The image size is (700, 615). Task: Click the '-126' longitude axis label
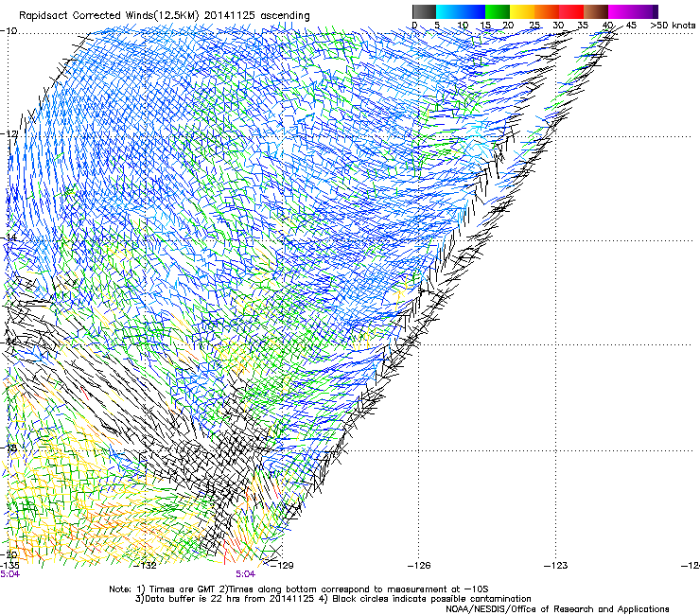[x=419, y=566]
